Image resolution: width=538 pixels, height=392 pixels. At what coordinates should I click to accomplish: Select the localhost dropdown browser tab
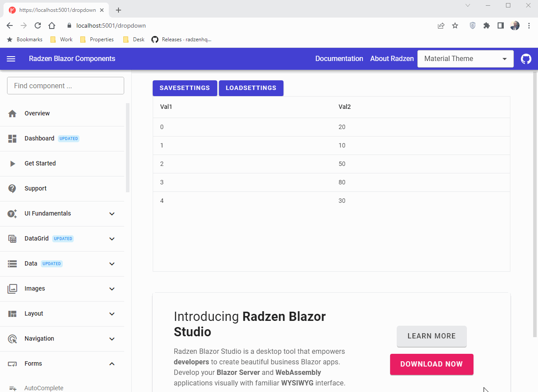point(57,10)
